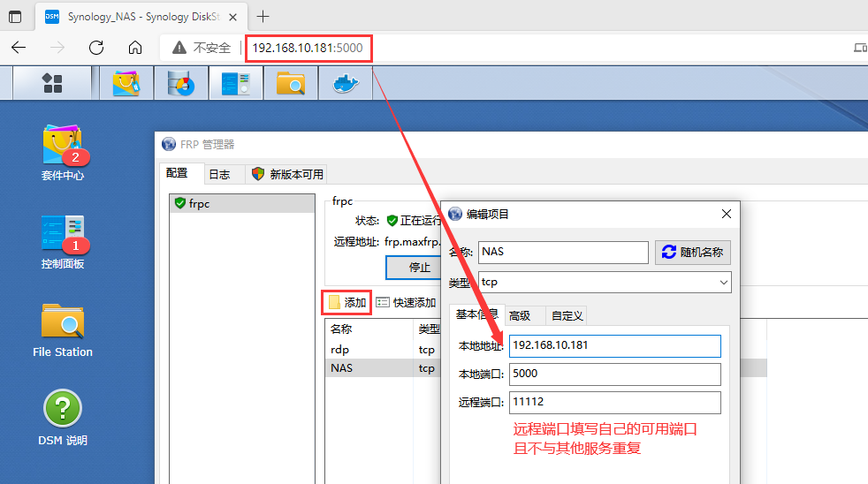Click the 添加 button
The image size is (868, 484).
click(x=347, y=303)
